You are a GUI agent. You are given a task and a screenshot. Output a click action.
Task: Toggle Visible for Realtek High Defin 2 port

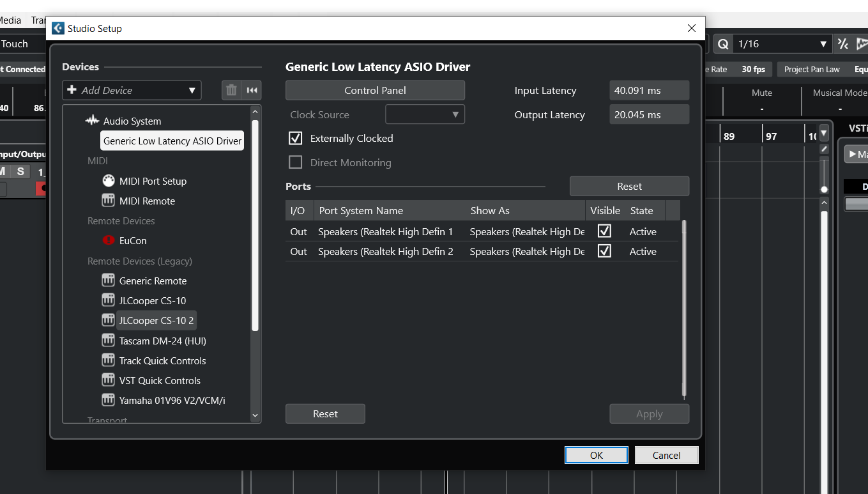[x=604, y=251]
